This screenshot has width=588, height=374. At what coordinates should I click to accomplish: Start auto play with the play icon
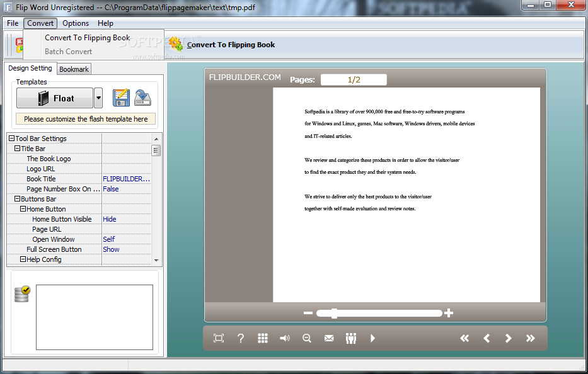pyautogui.click(x=372, y=338)
